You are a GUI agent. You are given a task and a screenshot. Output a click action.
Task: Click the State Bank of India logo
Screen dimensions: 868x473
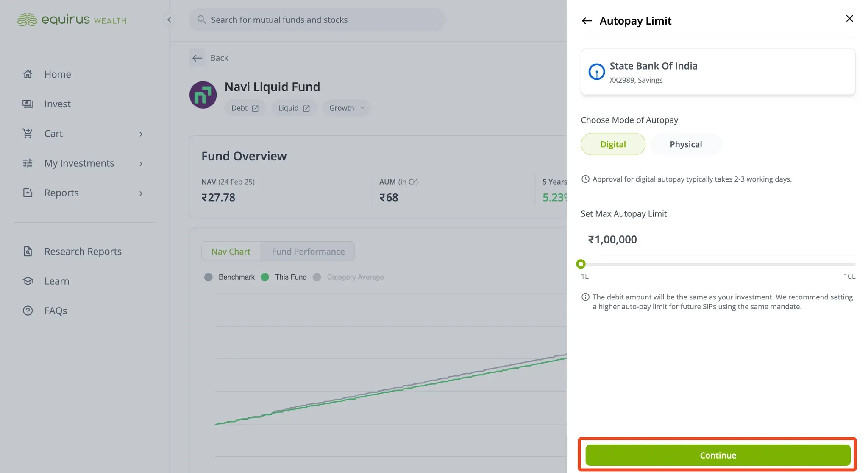[x=597, y=72]
